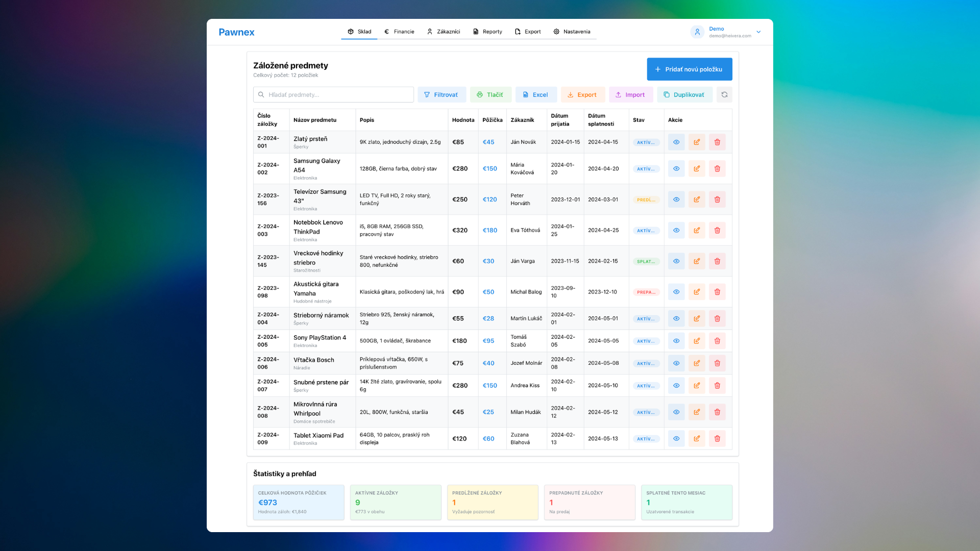Click the Predĺžené záložky yellow stat card
This screenshot has height=551, width=980.
pos(492,502)
